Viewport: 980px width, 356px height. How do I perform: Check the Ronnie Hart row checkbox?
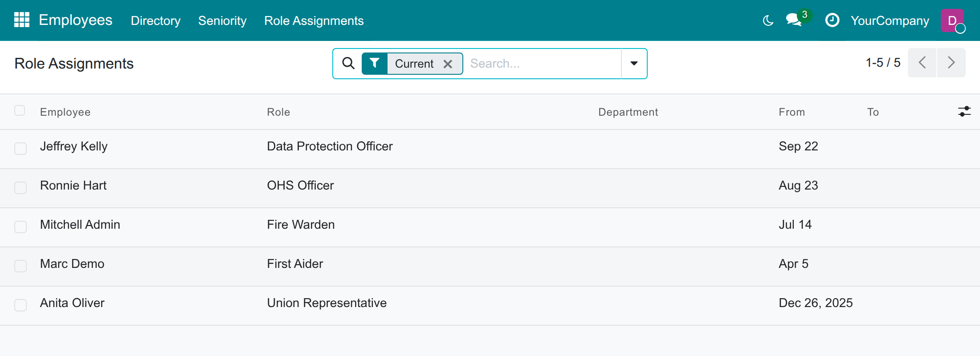(20, 187)
